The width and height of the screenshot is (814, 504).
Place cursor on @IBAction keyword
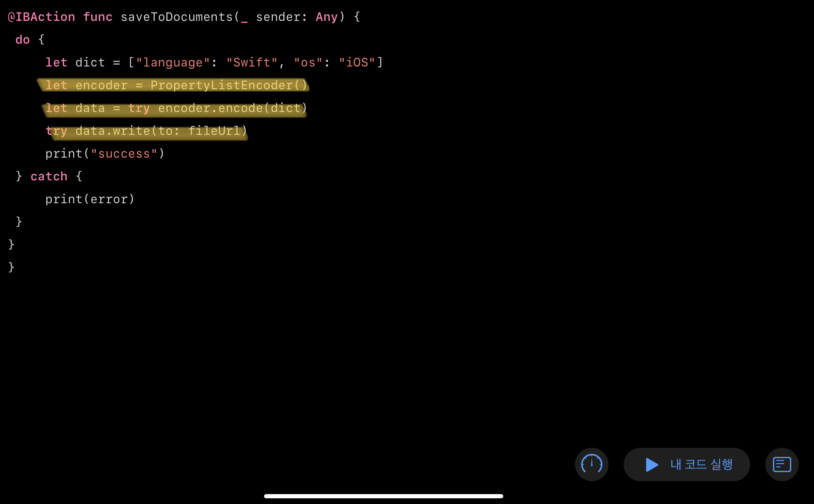(x=41, y=17)
